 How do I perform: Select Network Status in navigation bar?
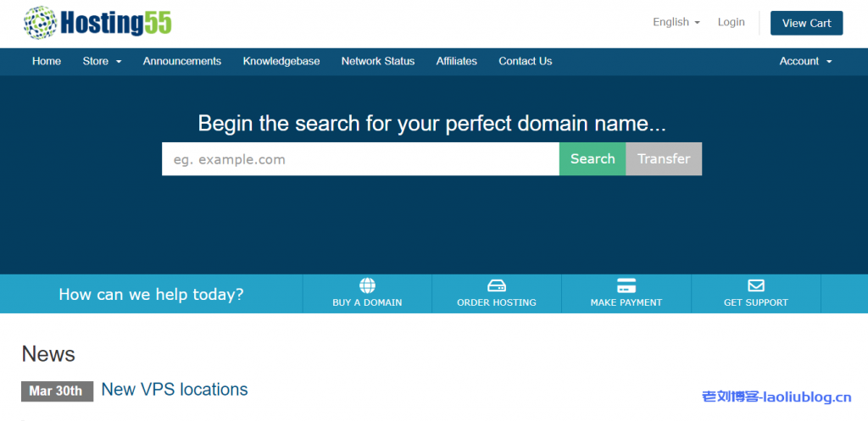point(378,61)
